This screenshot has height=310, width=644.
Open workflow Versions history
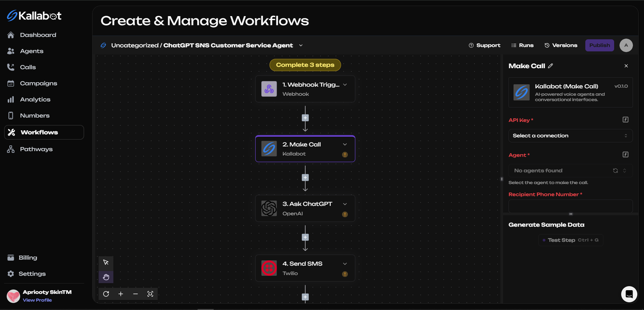pyautogui.click(x=561, y=45)
